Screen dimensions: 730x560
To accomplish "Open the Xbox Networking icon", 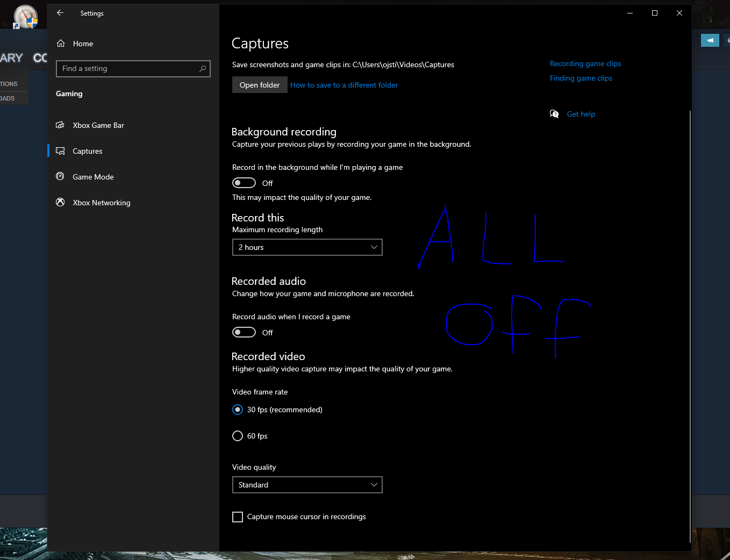I will tap(60, 203).
